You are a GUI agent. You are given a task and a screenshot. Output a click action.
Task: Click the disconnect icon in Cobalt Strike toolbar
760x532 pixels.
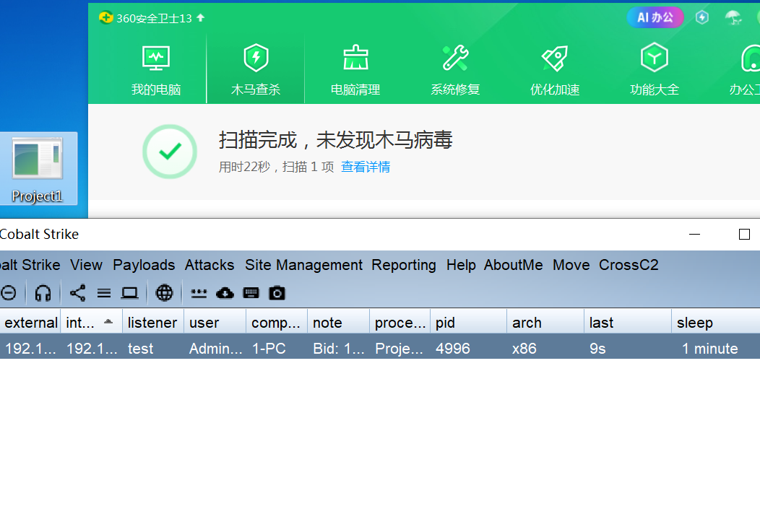9,293
